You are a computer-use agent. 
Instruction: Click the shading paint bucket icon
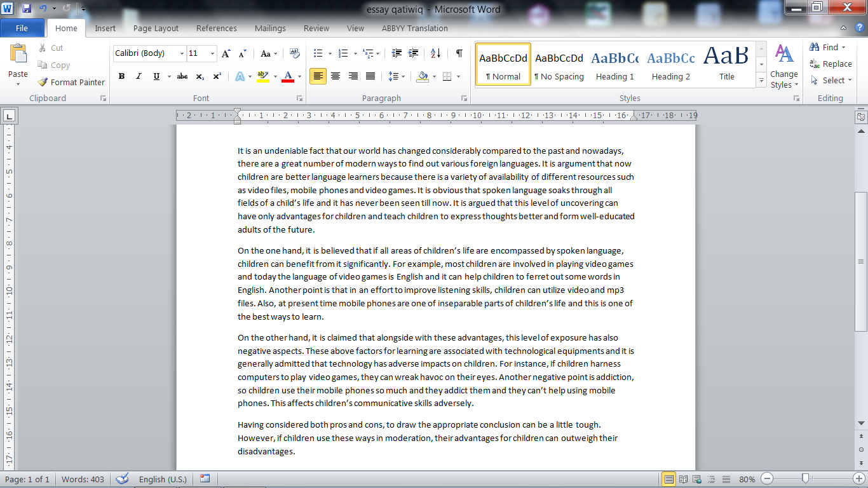pos(423,76)
